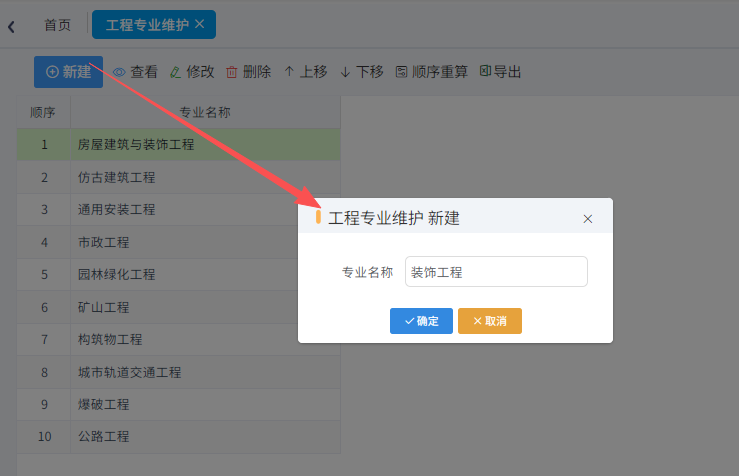The width and height of the screenshot is (739, 476).
Task: Click the 查看 (View) eye icon button
Action: (x=135, y=72)
